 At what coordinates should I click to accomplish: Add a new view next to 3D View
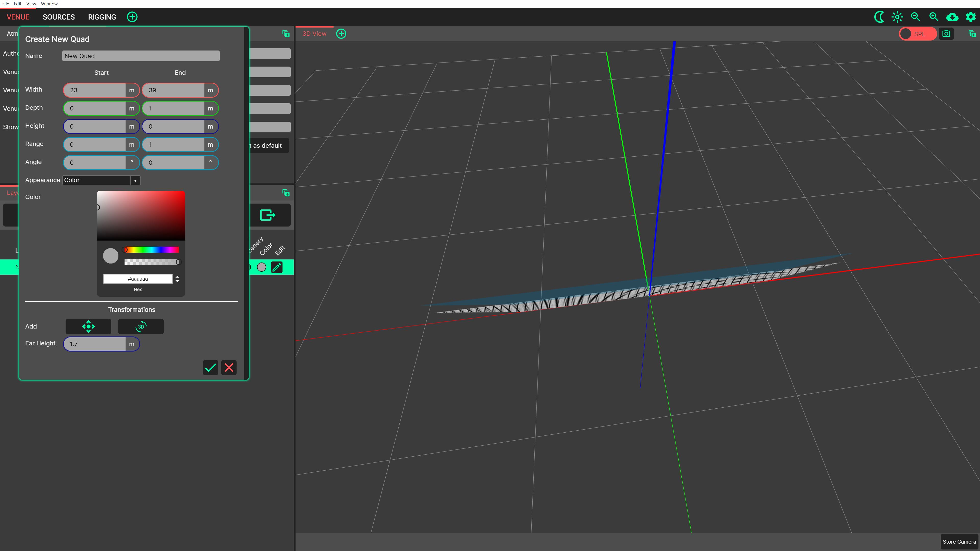[341, 33]
